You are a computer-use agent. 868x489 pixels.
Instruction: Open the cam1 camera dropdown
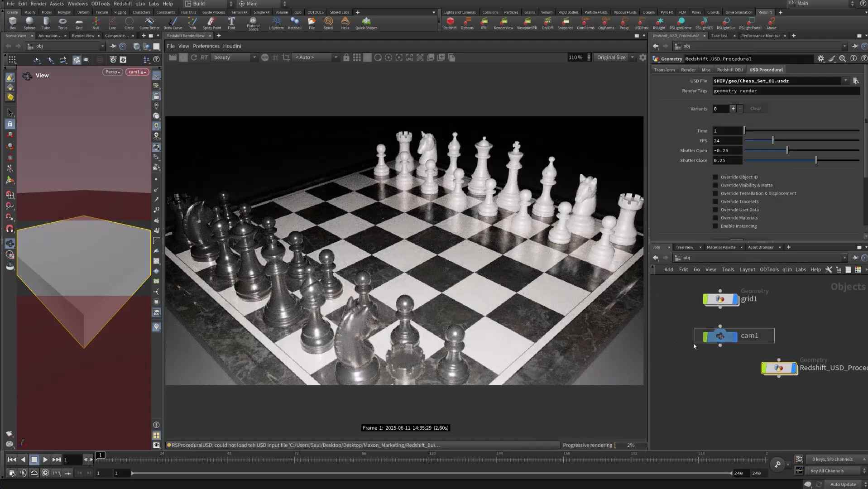pos(137,72)
